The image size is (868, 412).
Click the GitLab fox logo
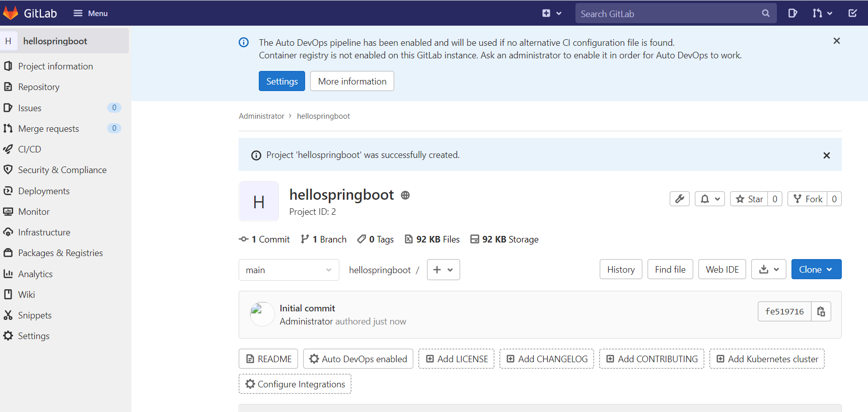point(10,13)
